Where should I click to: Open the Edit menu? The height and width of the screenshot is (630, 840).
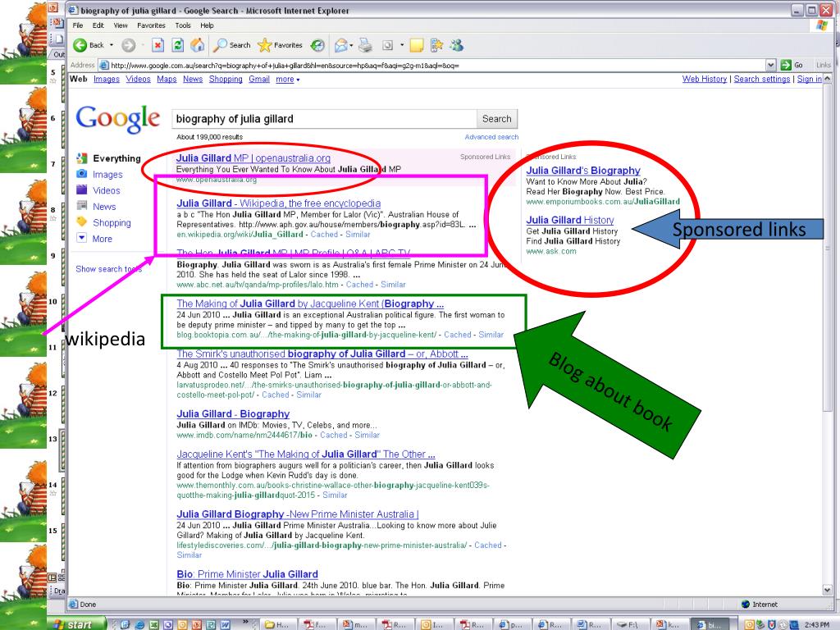[x=98, y=25]
